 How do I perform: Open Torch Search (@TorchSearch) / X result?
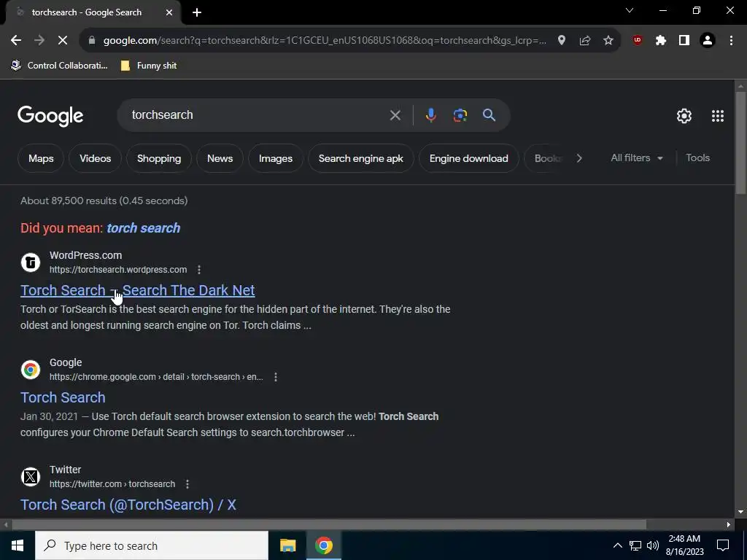(x=128, y=505)
